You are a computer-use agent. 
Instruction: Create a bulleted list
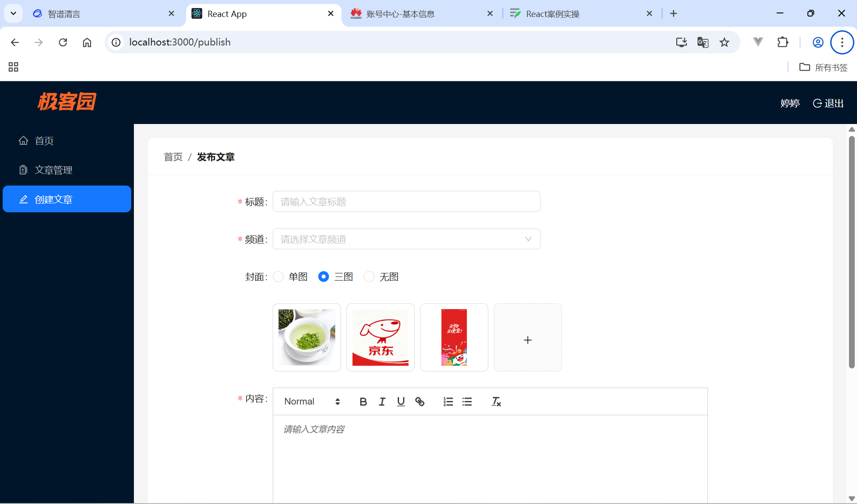[467, 402]
